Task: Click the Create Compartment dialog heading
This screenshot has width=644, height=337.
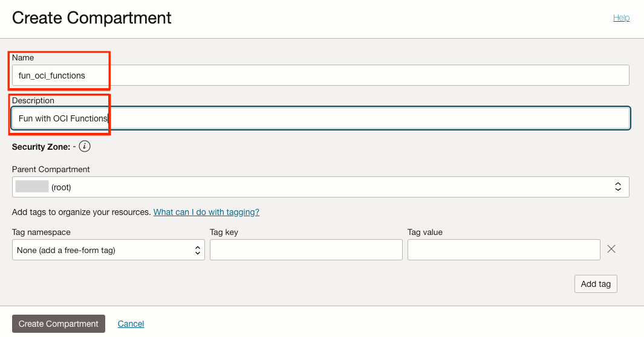Action: coord(92,18)
